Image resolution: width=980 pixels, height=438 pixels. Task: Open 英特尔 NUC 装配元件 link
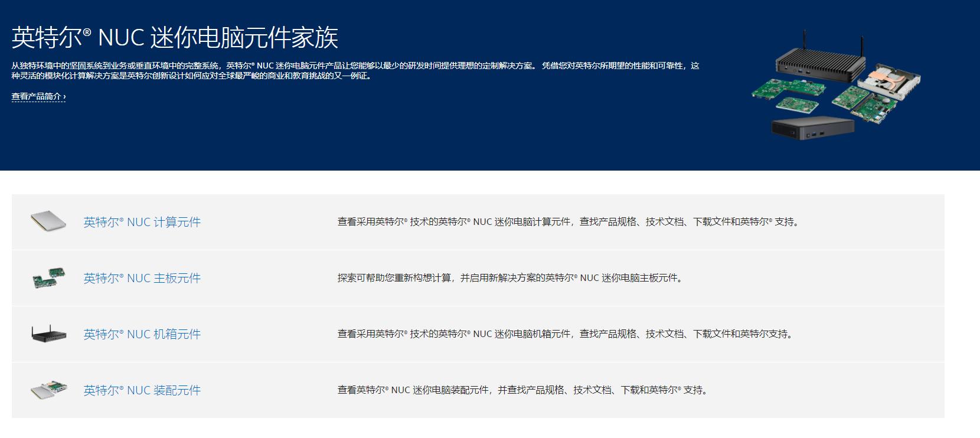142,390
